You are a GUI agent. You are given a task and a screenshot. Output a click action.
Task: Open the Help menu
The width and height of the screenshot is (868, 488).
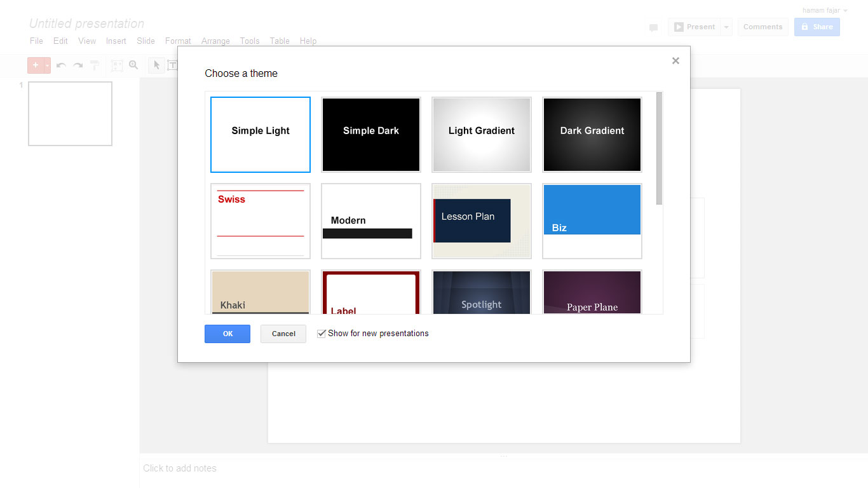coord(308,41)
